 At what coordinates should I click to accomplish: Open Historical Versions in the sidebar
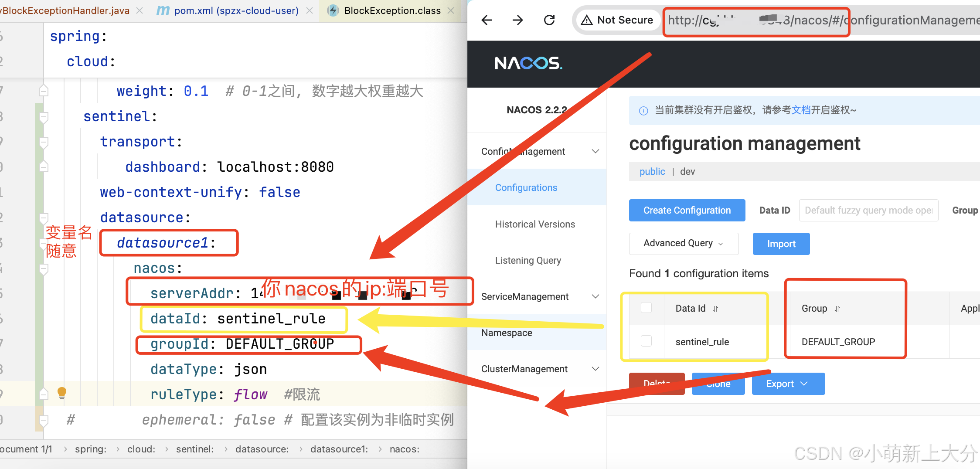coord(535,224)
